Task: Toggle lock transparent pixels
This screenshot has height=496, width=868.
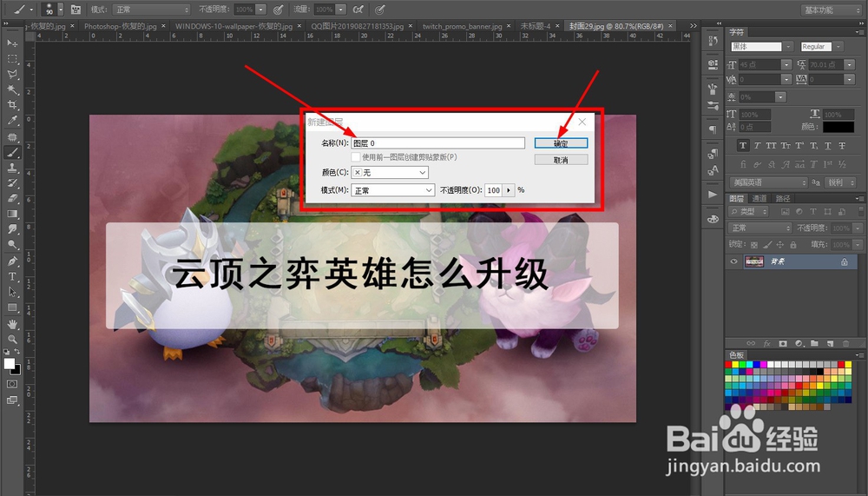Action: [754, 244]
